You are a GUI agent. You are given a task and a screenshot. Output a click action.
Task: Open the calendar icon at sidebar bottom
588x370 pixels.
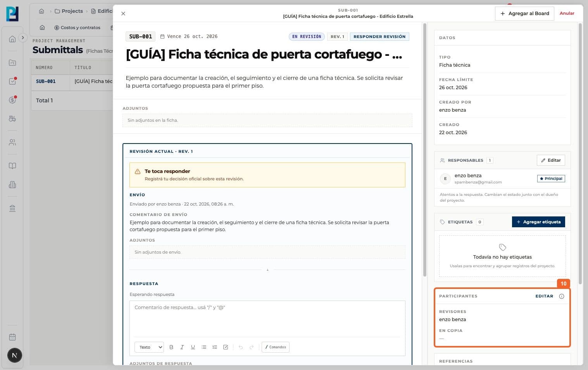click(12, 337)
